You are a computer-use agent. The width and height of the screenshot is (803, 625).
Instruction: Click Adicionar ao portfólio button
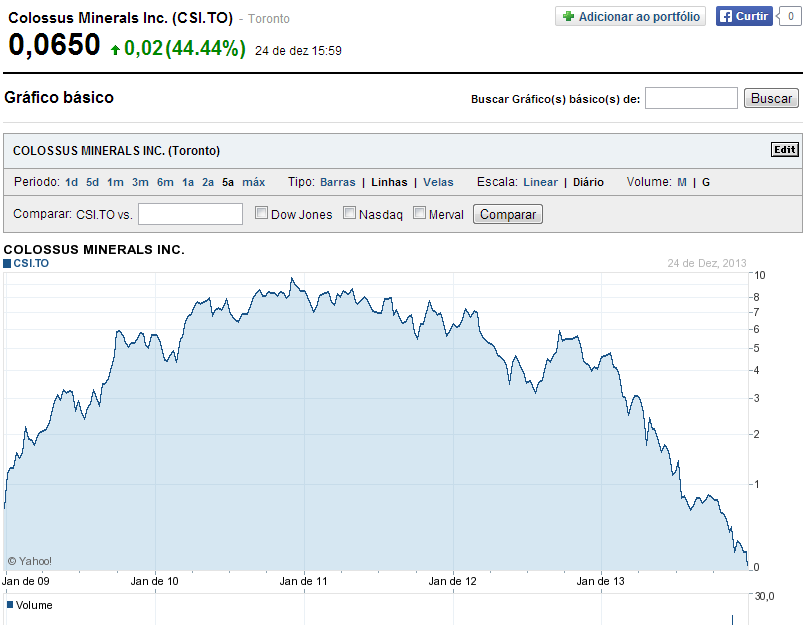pyautogui.click(x=630, y=16)
